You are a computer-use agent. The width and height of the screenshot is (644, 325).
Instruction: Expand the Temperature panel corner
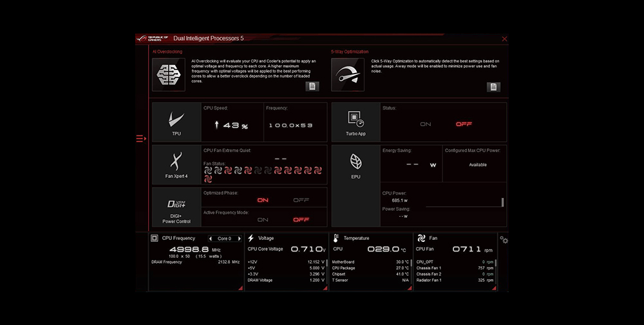[x=410, y=288]
